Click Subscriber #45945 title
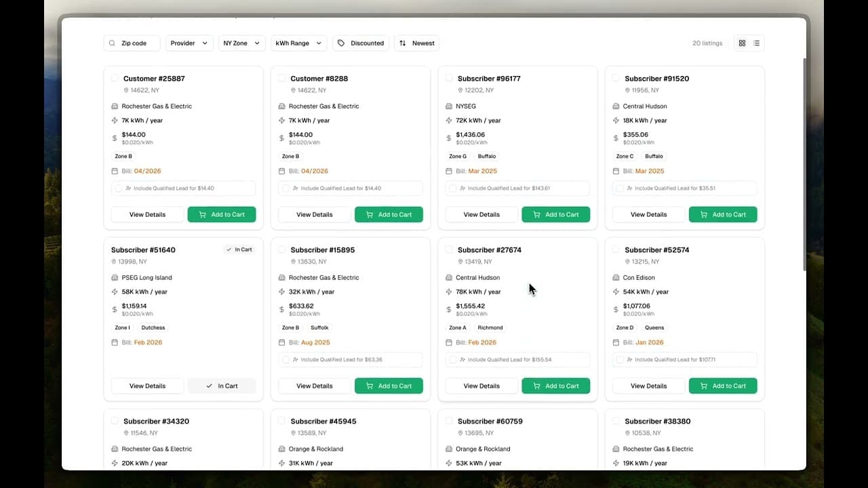868x488 pixels. click(323, 422)
